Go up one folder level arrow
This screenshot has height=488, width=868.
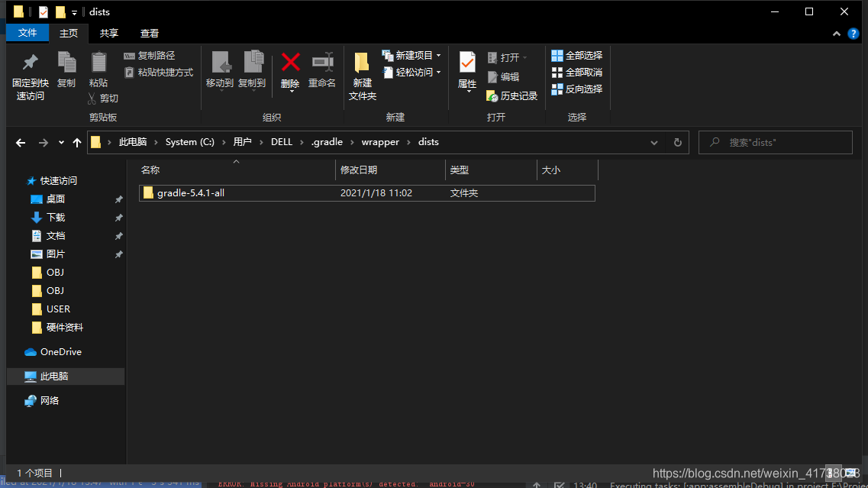(x=77, y=143)
